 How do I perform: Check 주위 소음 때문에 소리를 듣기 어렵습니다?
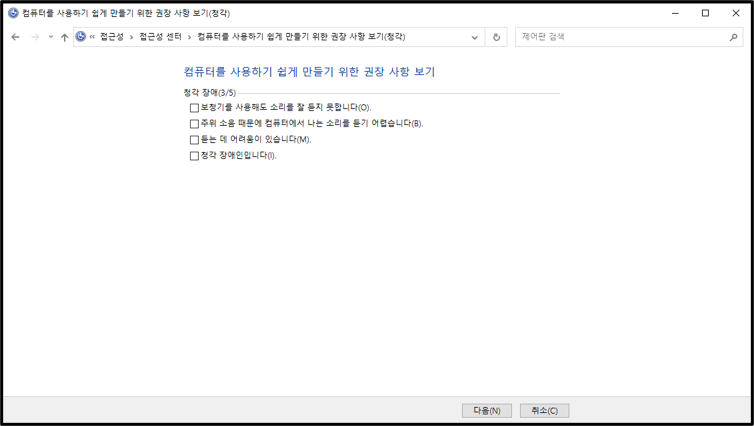[194, 124]
